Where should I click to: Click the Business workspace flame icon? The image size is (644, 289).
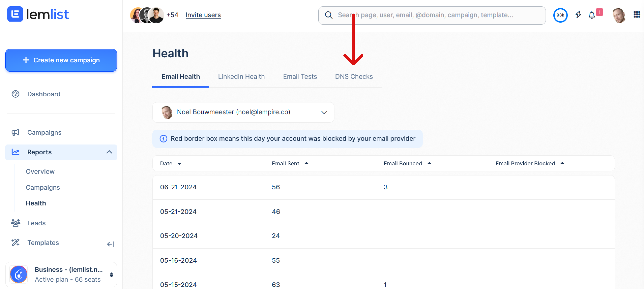point(19,274)
